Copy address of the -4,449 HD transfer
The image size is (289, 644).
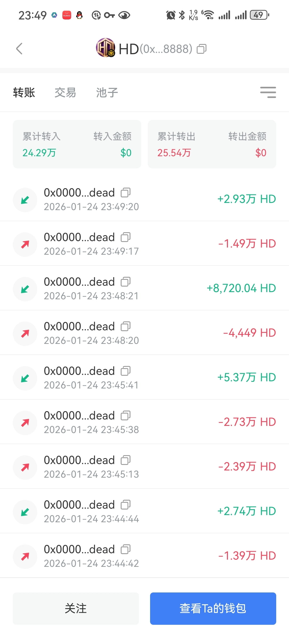[x=126, y=326]
